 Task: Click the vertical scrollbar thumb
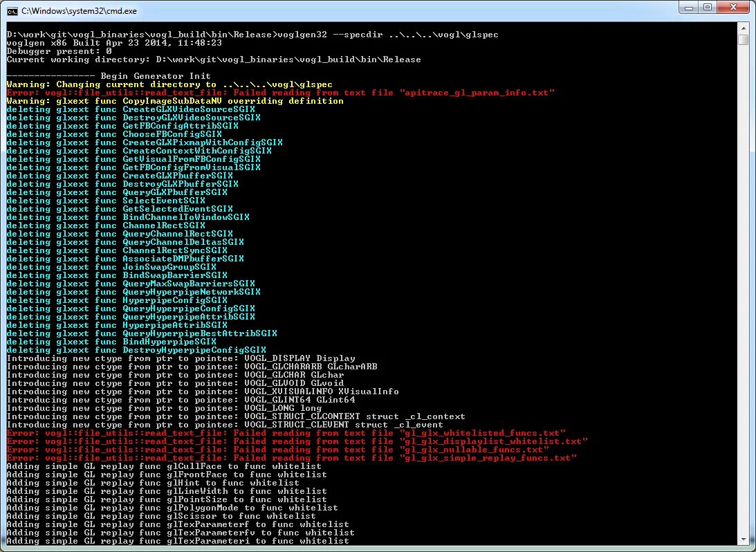[743, 40]
